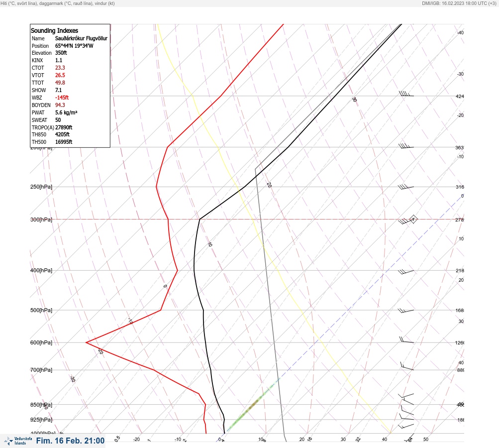Click the 'DMI/IGB: 16.02.2023 18:00 UTC (+3)' header
Viewport: 499px width, 448px height.
[459, 3]
